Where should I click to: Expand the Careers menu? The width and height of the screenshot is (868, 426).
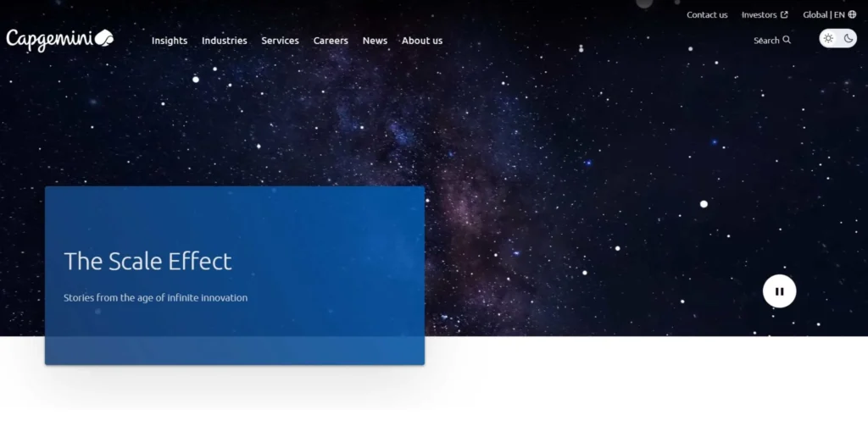(x=331, y=41)
